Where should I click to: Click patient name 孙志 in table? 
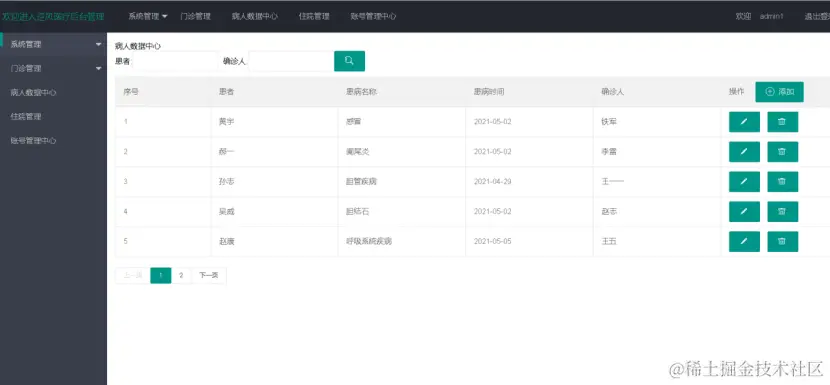coord(227,182)
